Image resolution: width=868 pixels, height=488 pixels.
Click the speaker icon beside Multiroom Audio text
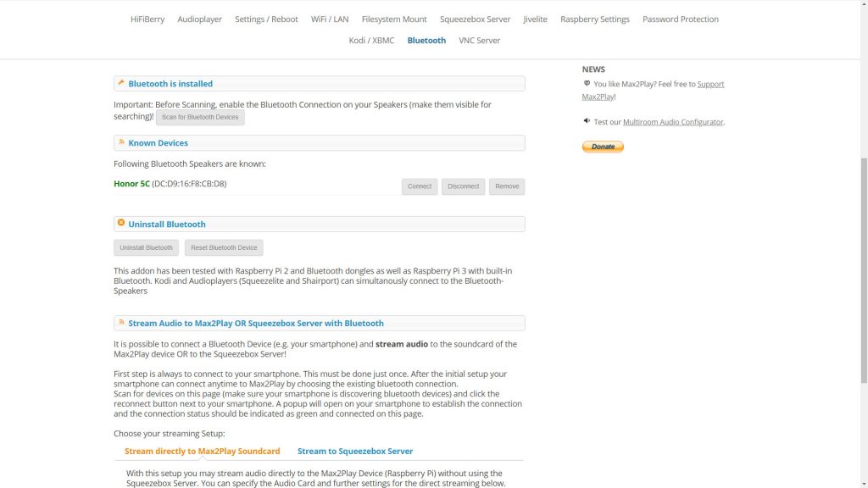click(587, 120)
